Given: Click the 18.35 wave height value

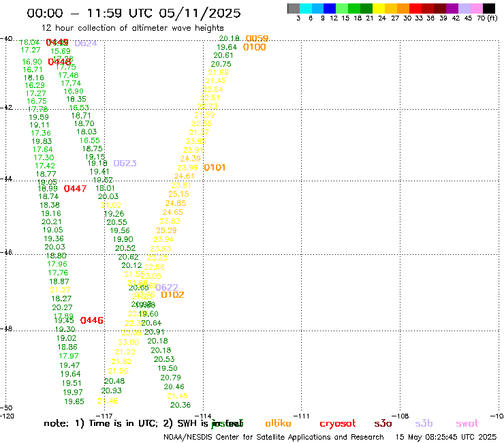Looking at the screenshot, I should (76, 99).
